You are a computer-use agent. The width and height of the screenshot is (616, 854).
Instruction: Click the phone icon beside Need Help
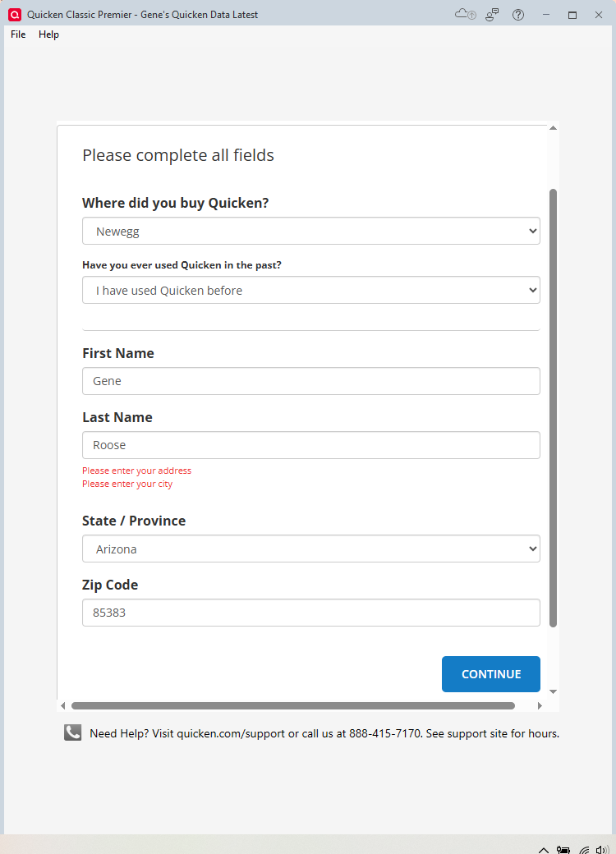(x=72, y=732)
